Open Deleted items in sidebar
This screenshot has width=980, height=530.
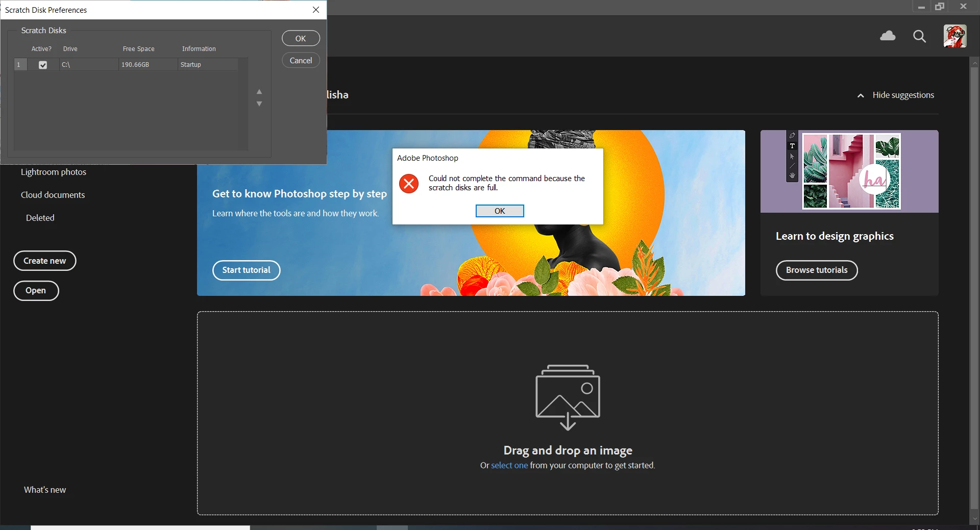pos(40,218)
